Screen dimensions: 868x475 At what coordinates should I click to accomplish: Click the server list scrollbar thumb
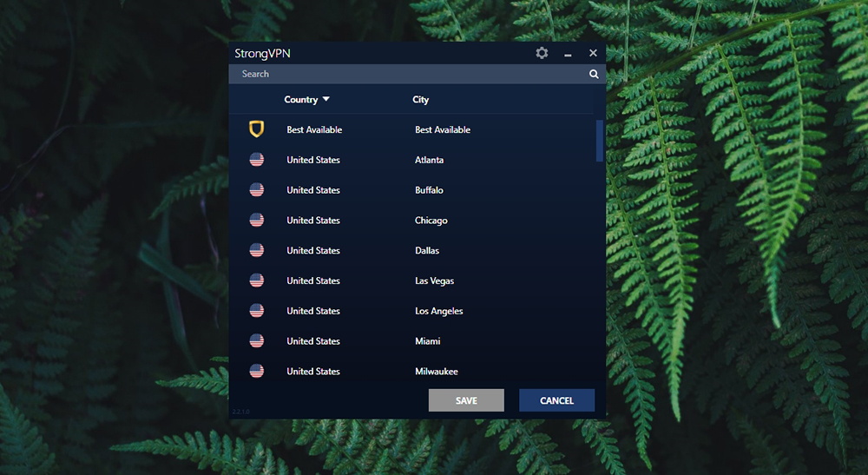coord(599,141)
